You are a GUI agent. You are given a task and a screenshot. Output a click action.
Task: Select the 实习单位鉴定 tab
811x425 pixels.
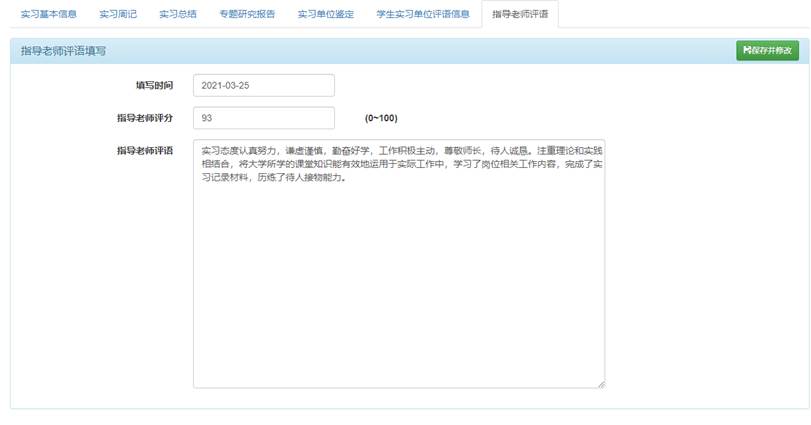tap(325, 15)
